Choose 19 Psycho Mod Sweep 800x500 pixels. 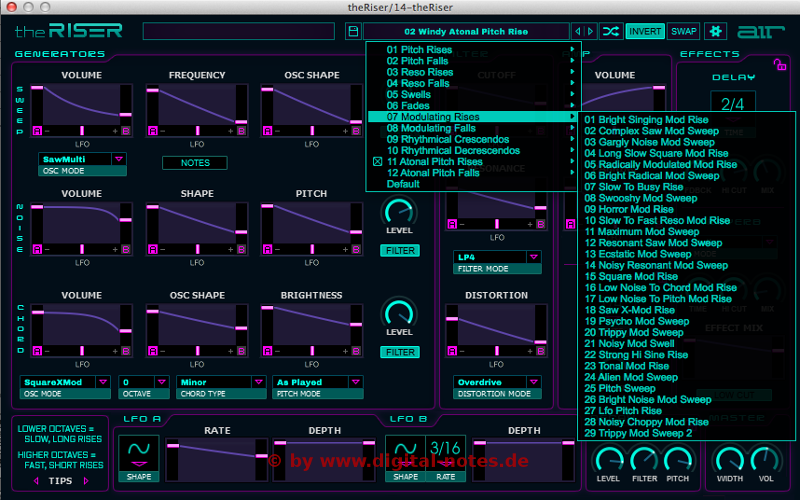click(637, 321)
